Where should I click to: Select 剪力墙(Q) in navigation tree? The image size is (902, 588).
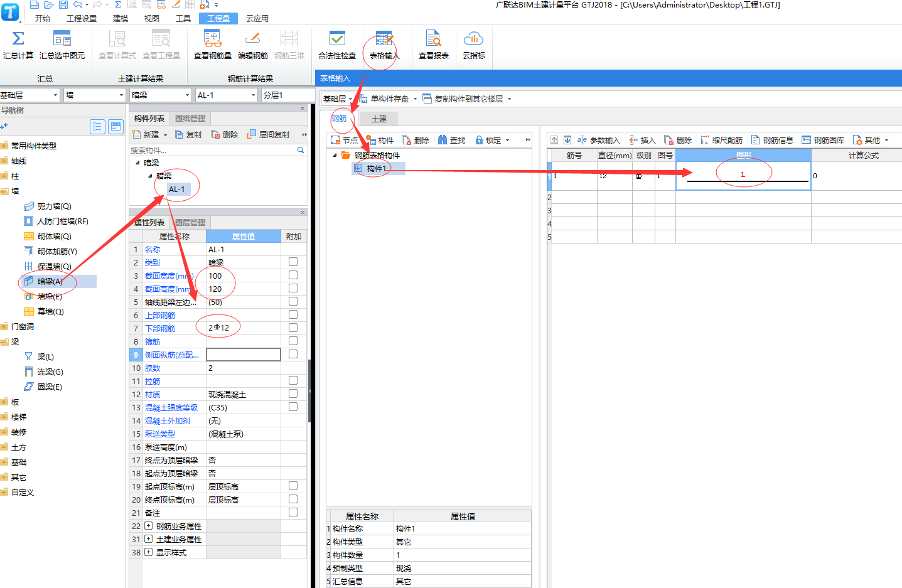click(54, 206)
